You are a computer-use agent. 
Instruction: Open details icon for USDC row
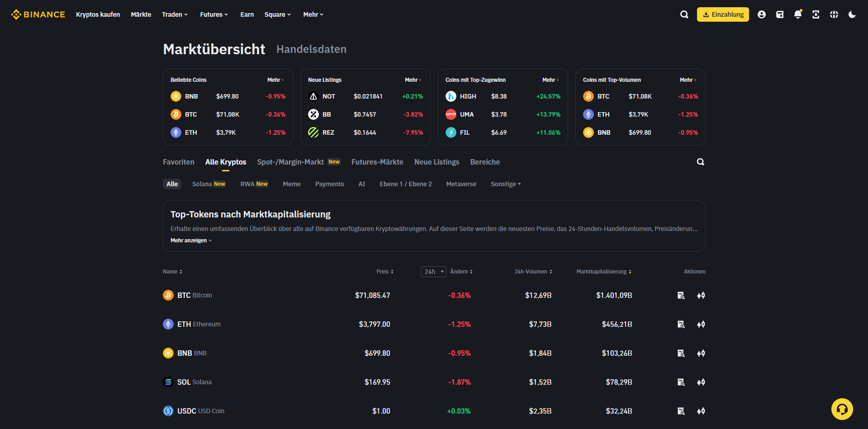681,411
